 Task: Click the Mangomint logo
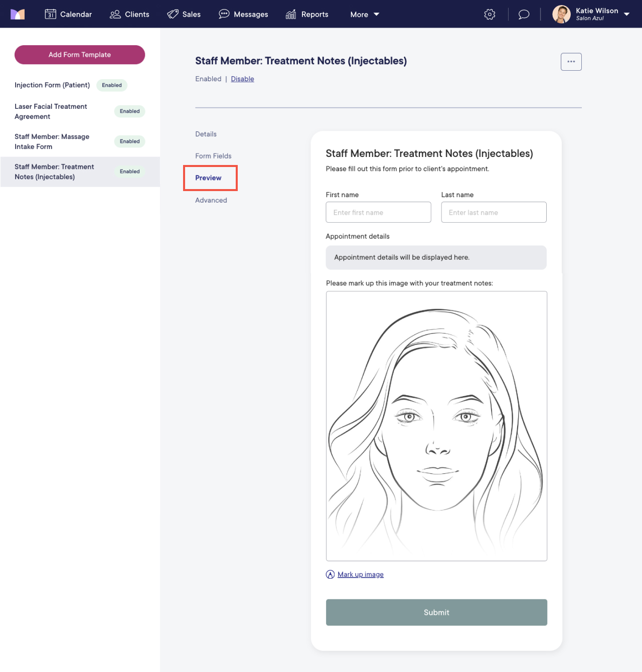[x=18, y=14]
